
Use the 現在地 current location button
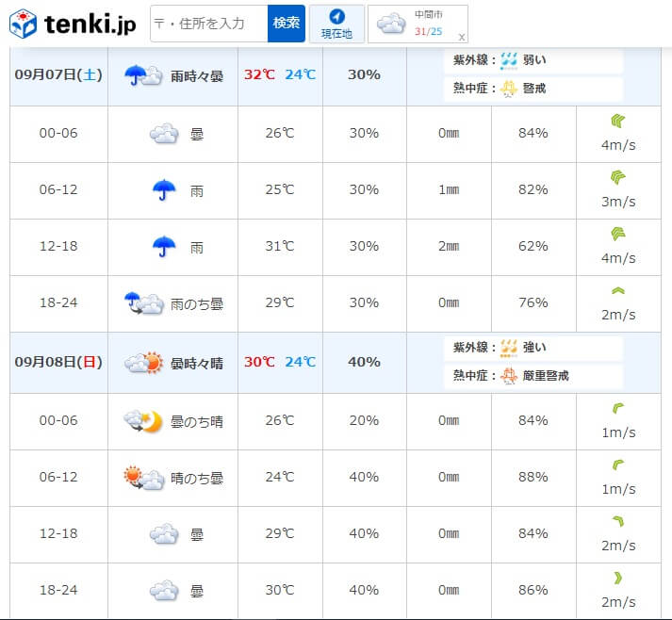(336, 24)
